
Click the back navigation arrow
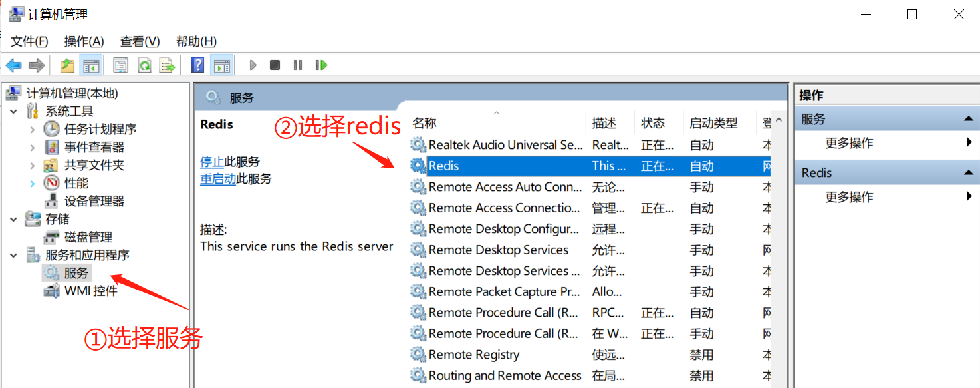[x=14, y=65]
